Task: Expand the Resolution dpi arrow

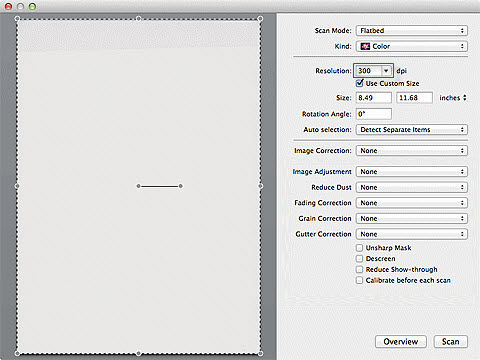Action: (386, 71)
